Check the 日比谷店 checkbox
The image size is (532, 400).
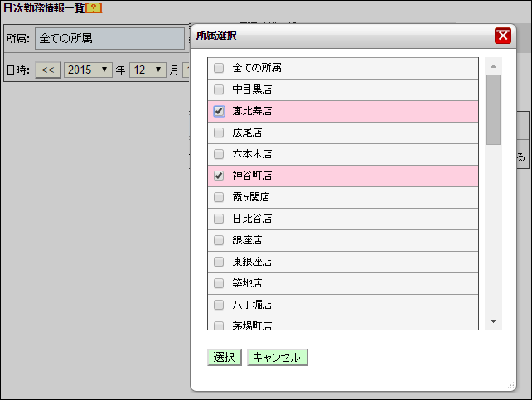[x=219, y=219]
